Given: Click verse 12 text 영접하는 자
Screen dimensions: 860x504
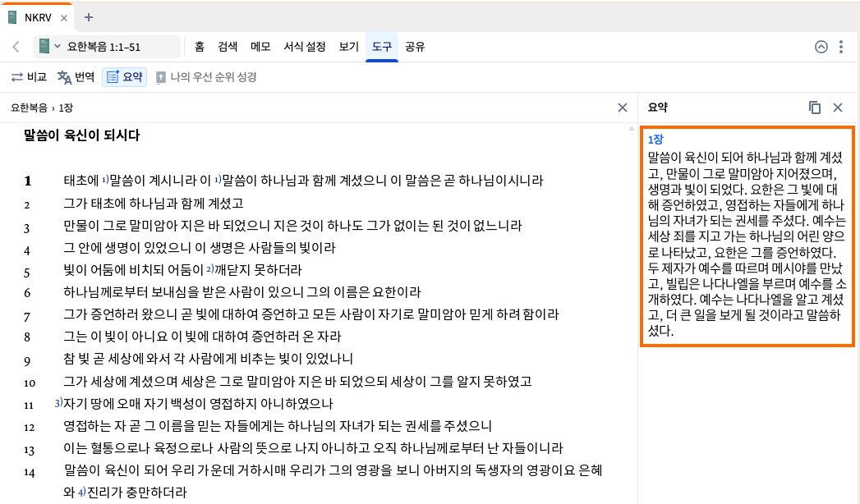Looking at the screenshot, I should pyautogui.click(x=278, y=426).
